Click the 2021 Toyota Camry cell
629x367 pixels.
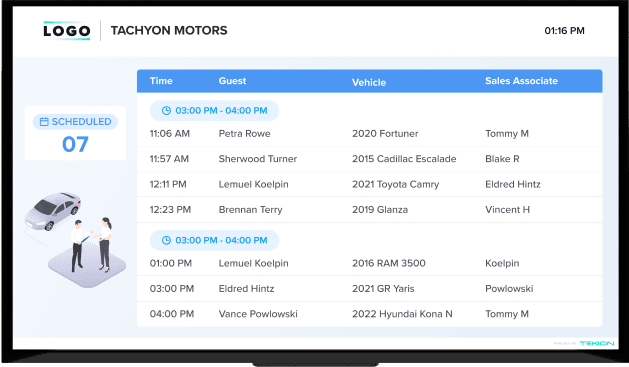[x=396, y=185]
